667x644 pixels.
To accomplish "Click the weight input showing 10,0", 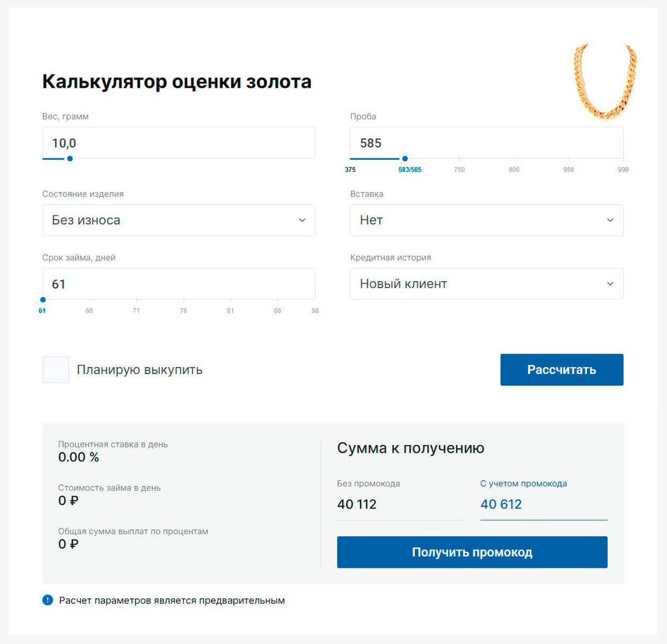I will click(178, 143).
